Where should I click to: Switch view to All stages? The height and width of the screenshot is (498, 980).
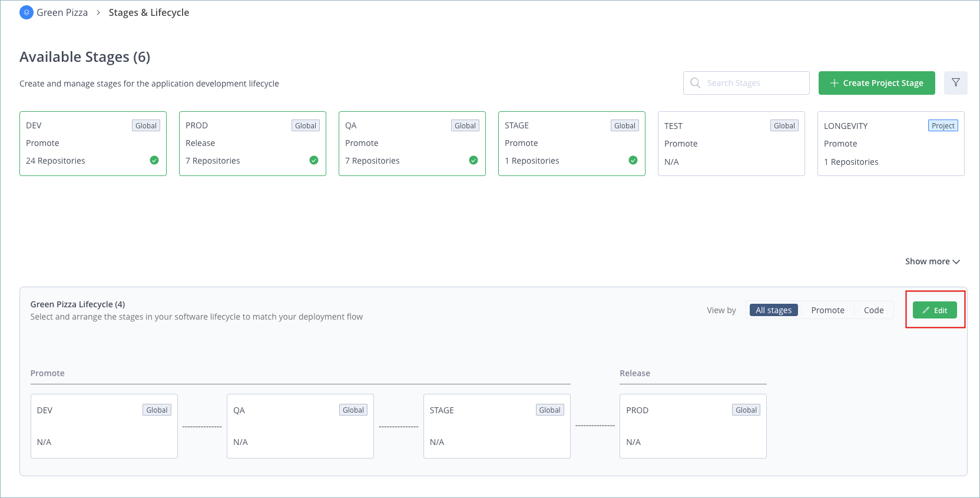coord(773,310)
